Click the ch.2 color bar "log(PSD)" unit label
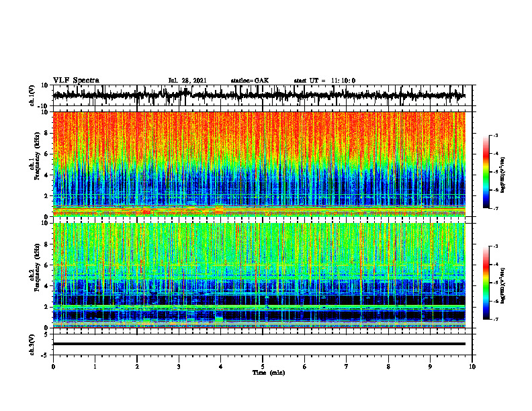The height and width of the screenshot is (411, 532). point(503,285)
